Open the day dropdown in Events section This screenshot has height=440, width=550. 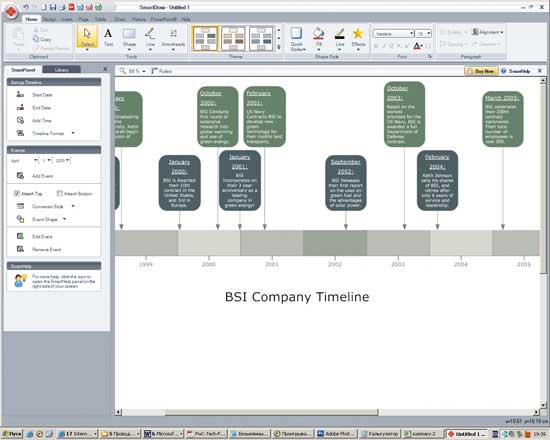49,160
